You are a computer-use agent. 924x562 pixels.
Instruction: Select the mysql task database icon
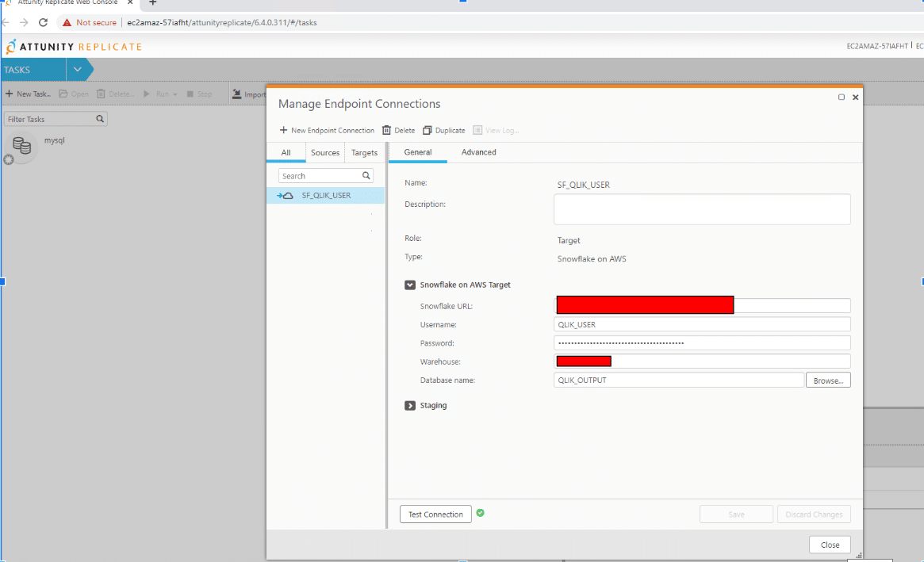coord(21,145)
